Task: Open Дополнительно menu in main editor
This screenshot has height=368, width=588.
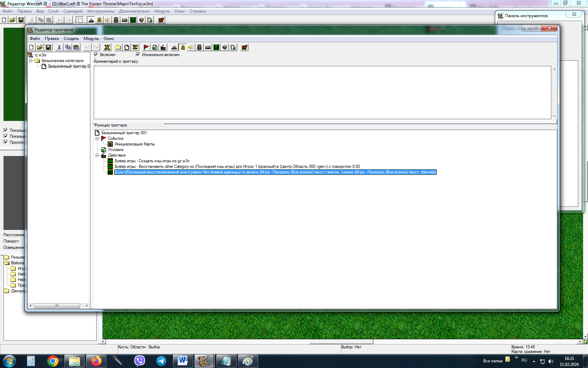Action: click(x=134, y=11)
